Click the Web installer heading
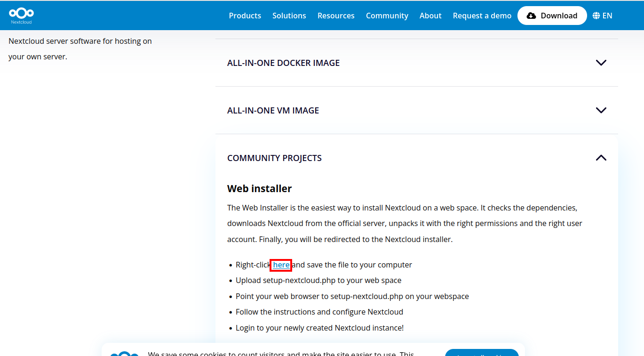 [x=259, y=188]
